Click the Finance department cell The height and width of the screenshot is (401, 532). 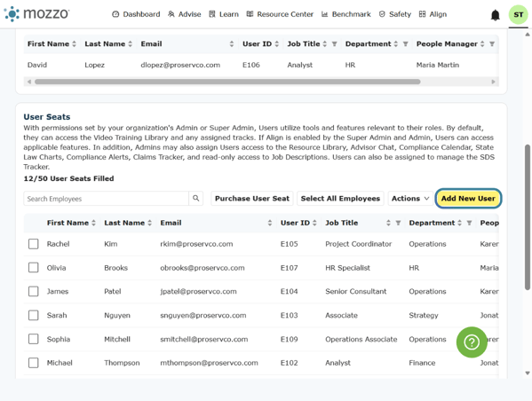click(422, 363)
